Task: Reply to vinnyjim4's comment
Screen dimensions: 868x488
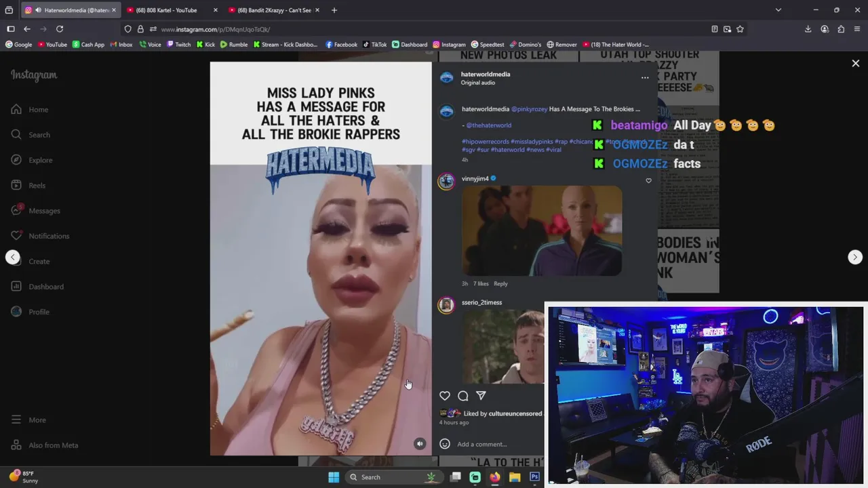Action: (x=500, y=284)
